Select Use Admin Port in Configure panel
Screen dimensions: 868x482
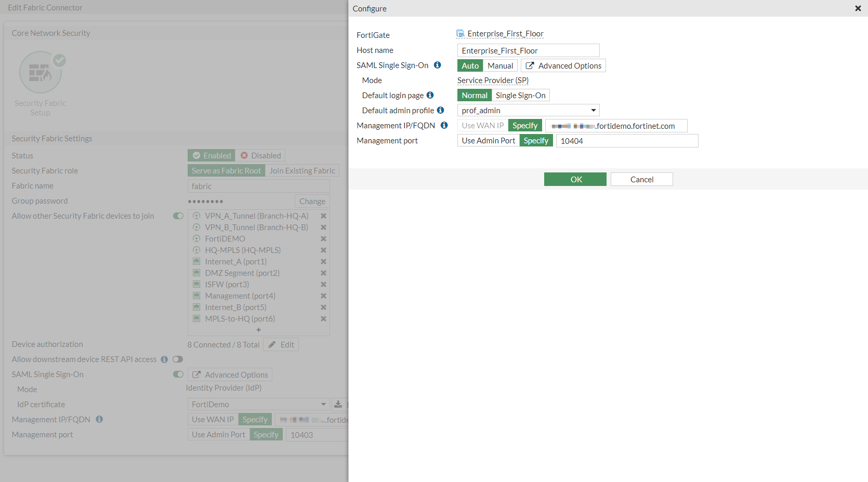tap(489, 141)
